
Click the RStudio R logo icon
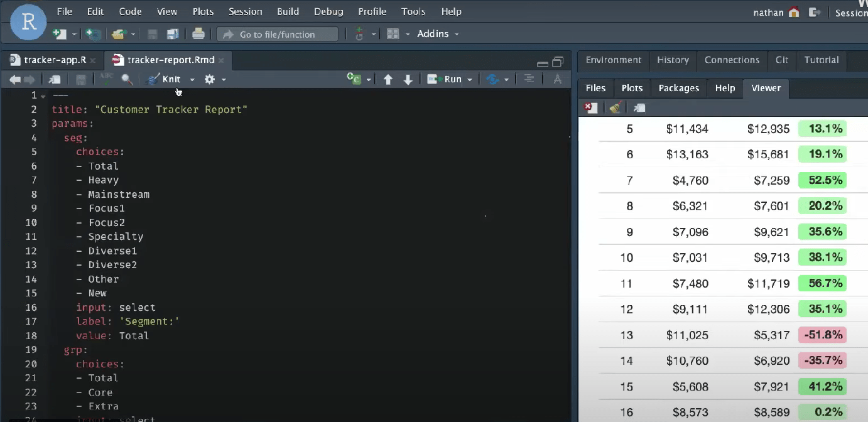click(x=28, y=22)
